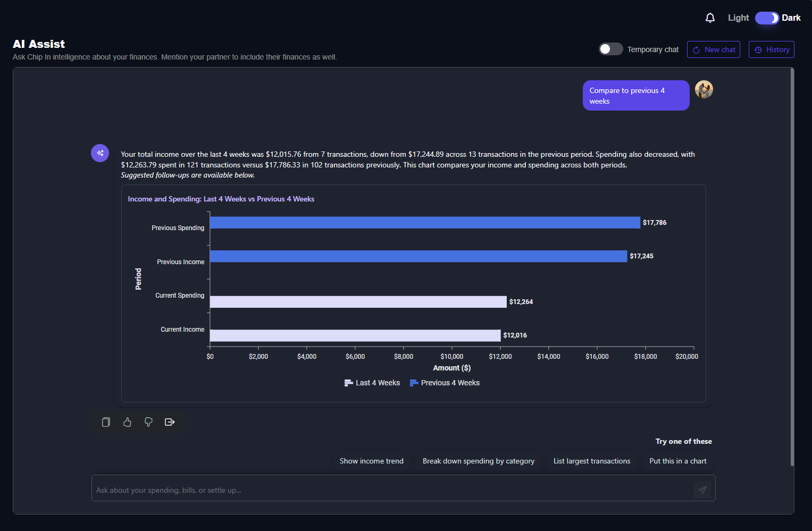Start a New chat
812x531 pixels.
[x=714, y=49]
